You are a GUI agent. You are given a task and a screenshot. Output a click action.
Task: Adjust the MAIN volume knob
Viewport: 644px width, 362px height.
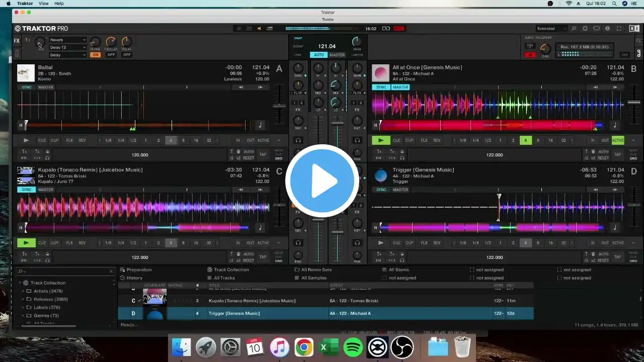tap(357, 41)
